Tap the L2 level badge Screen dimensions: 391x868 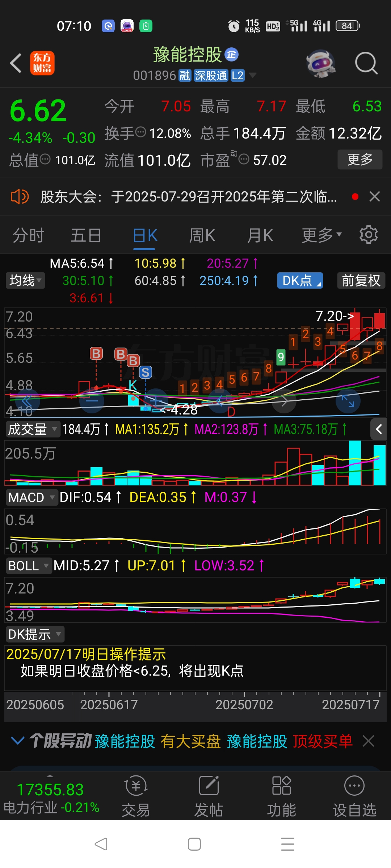(237, 76)
